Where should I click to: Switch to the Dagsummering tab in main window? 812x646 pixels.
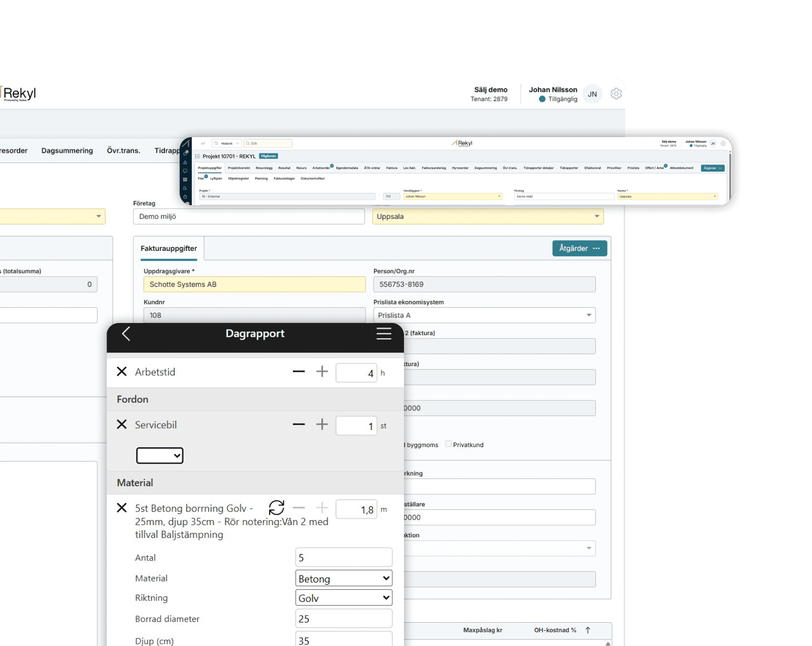click(x=67, y=151)
